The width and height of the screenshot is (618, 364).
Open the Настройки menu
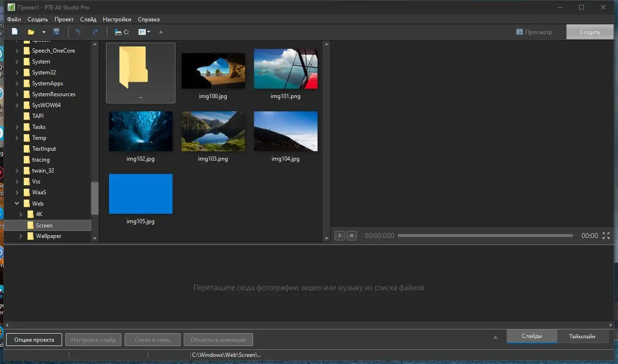[x=117, y=19]
